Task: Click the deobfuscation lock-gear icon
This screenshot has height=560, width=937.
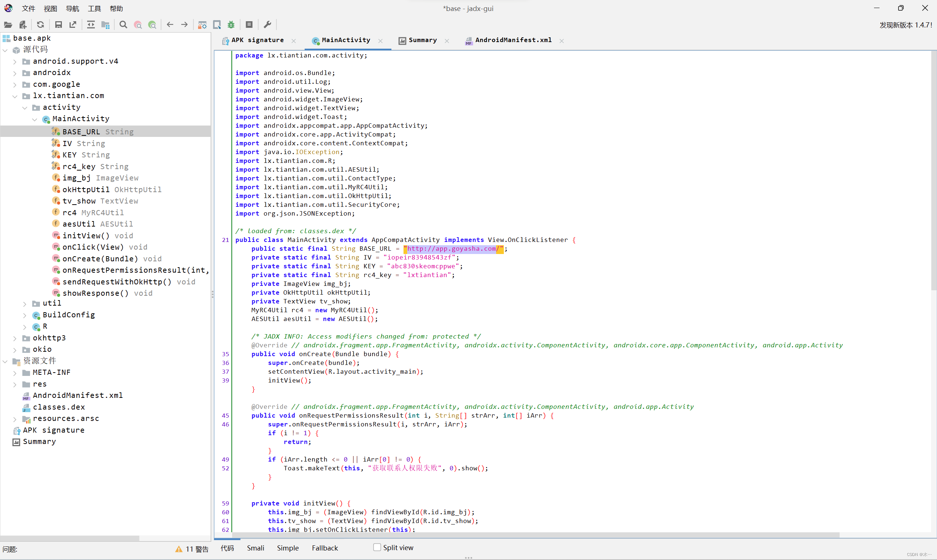Action: pos(202,25)
